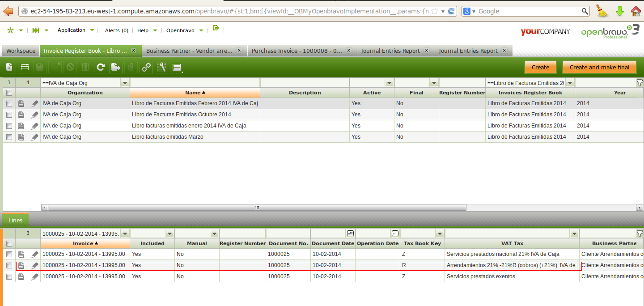644x306 pixels.
Task: Click the Create button
Action: (540, 68)
